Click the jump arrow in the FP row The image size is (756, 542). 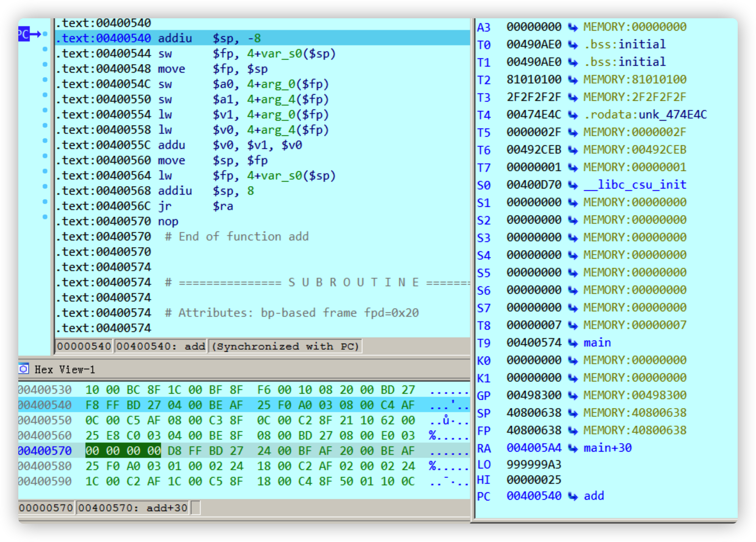pyautogui.click(x=573, y=431)
